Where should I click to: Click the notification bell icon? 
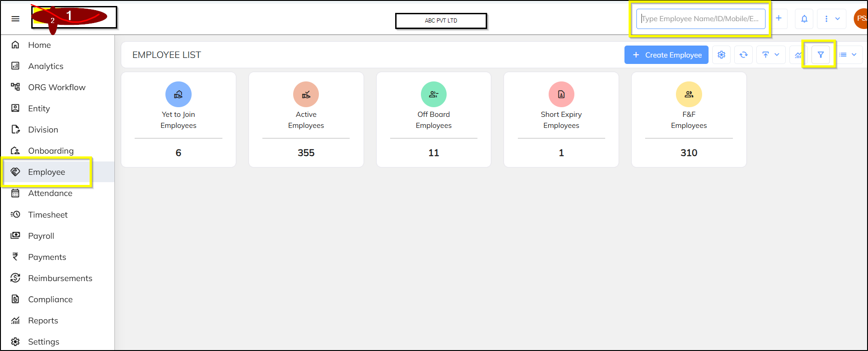[804, 19]
